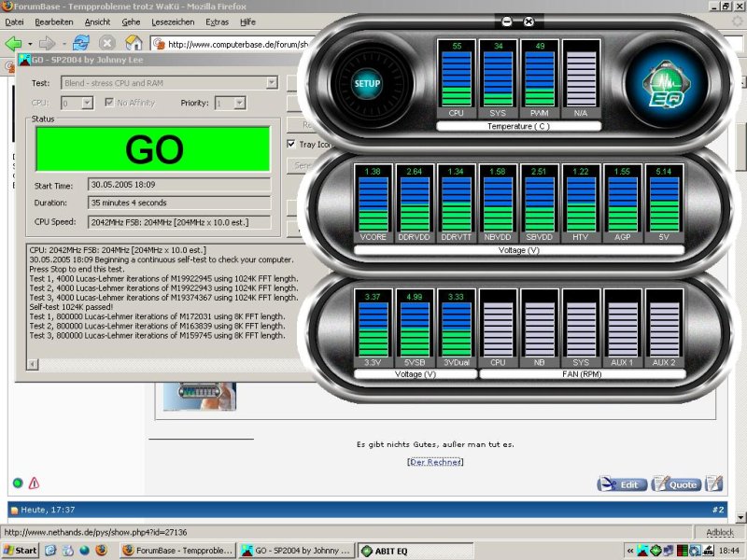747x560 pixels.
Task: Click the post number #2 link
Action: (718, 510)
